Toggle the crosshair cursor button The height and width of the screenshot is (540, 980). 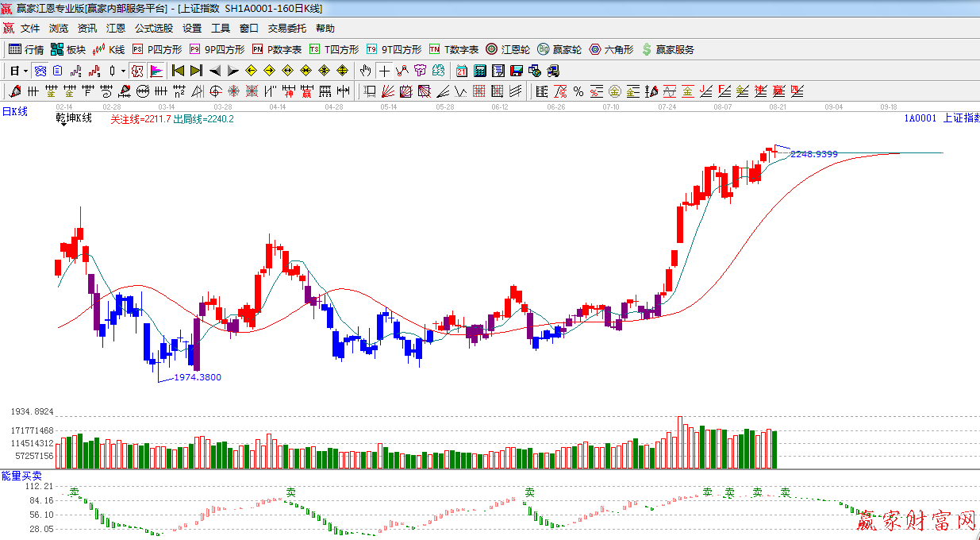pyautogui.click(x=385, y=71)
